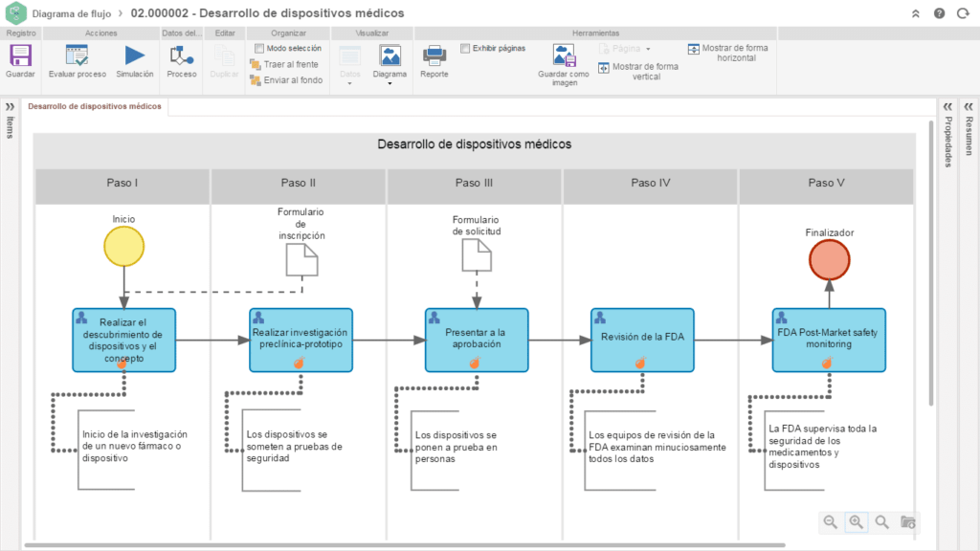The image size is (980, 551).
Task: Click the Diagrama de flujo breadcrumb
Action: pyautogui.click(x=71, y=13)
